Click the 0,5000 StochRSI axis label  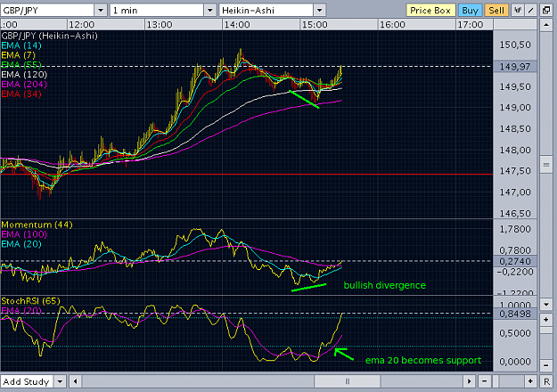point(515,333)
